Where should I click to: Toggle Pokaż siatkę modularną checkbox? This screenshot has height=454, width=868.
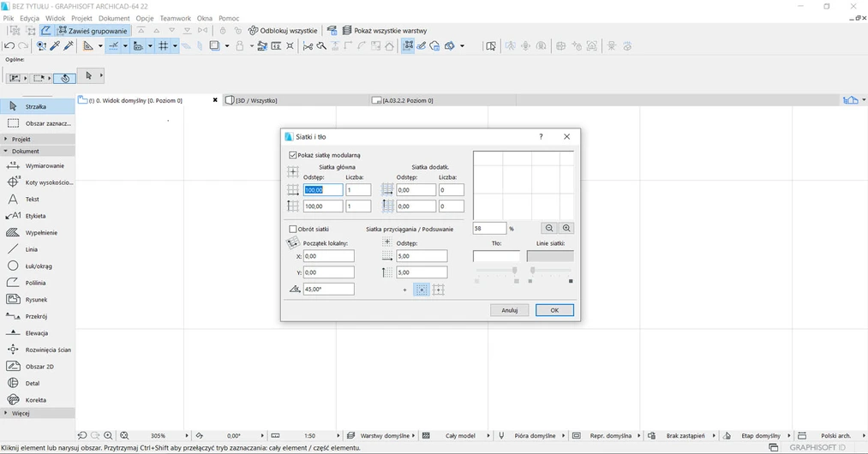[x=293, y=155]
